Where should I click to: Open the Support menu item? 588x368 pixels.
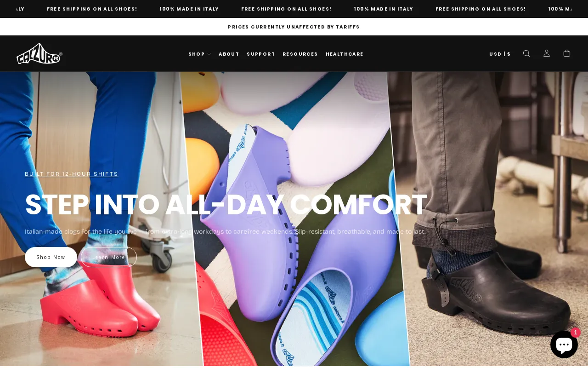261,54
